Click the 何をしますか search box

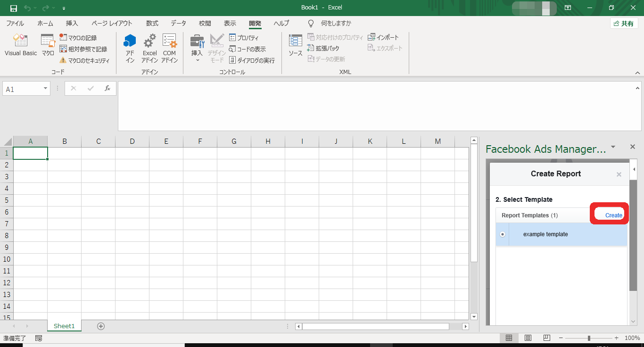pos(336,24)
